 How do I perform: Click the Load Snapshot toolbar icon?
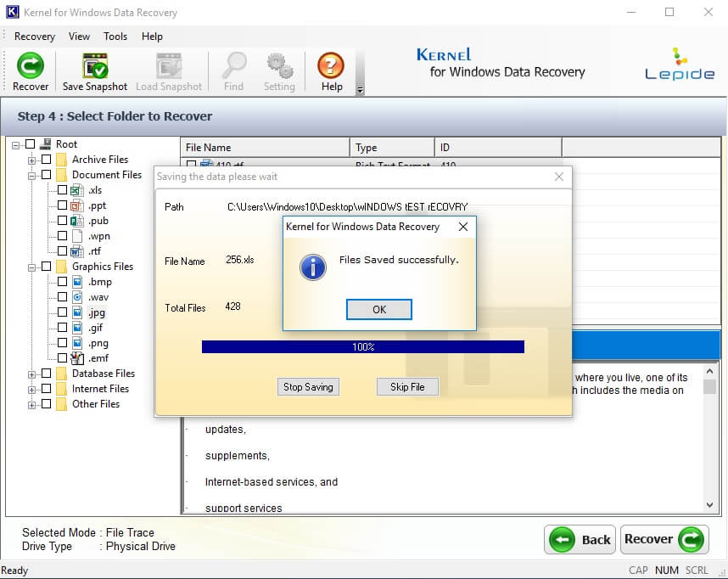click(x=169, y=65)
